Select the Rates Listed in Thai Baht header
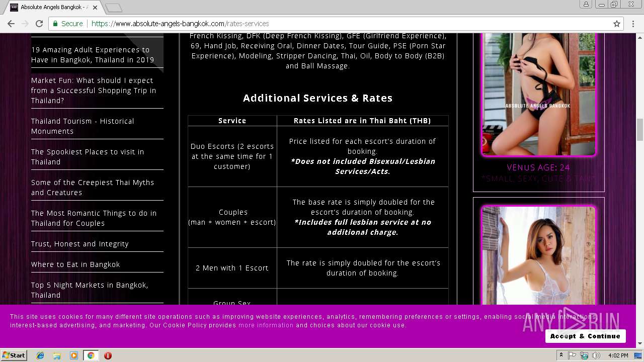The image size is (644, 362). [362, 121]
